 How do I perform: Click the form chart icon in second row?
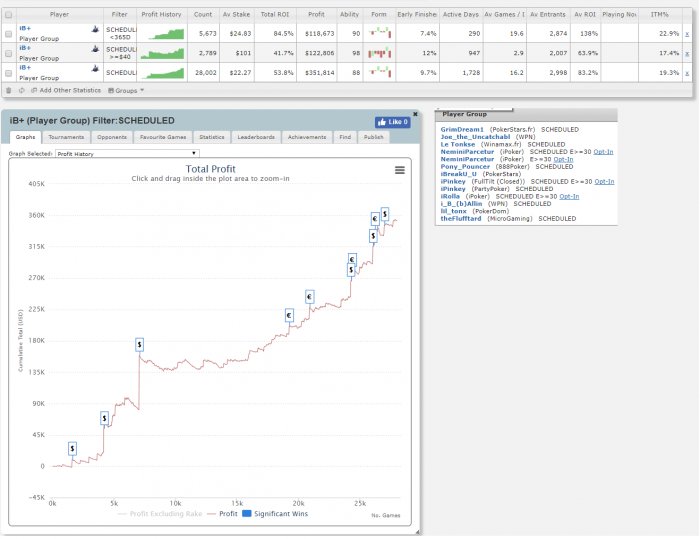[379, 52]
